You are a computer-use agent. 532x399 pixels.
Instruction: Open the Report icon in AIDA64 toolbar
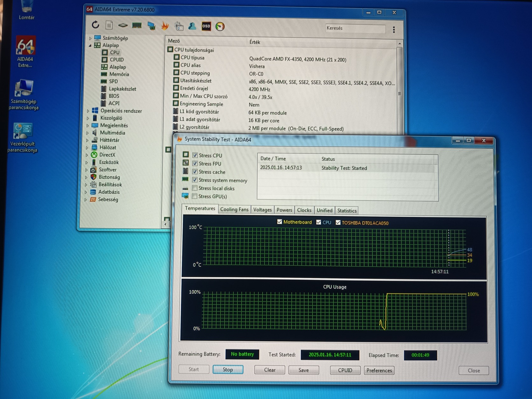109,25
